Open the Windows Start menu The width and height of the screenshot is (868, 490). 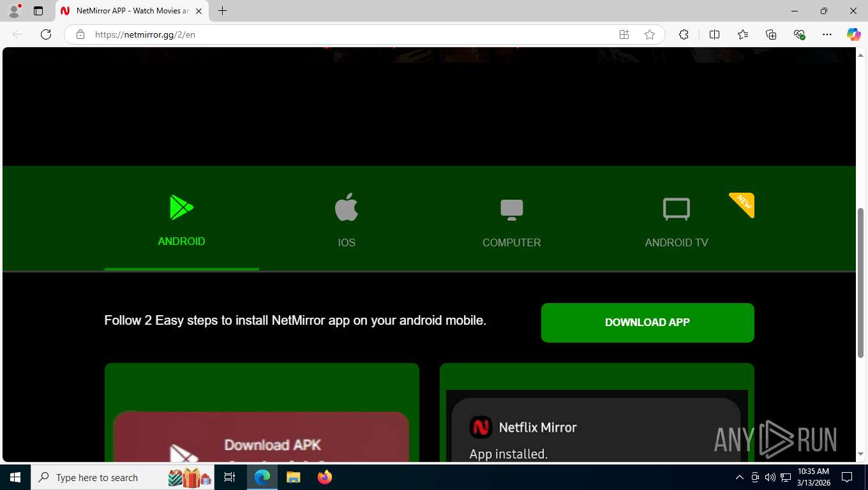pos(15,477)
